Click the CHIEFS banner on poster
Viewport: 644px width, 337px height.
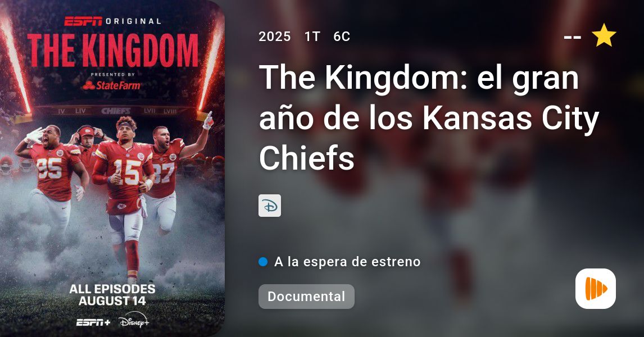click(116, 111)
